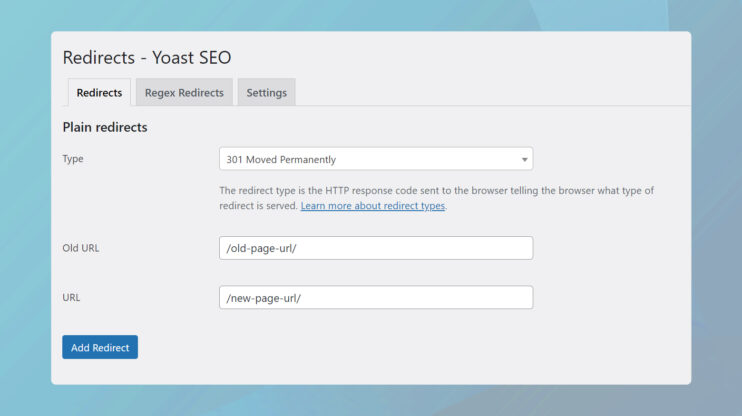Click the 'Plain redirects' section heading
Screen dimensions: 742x416
[105, 127]
